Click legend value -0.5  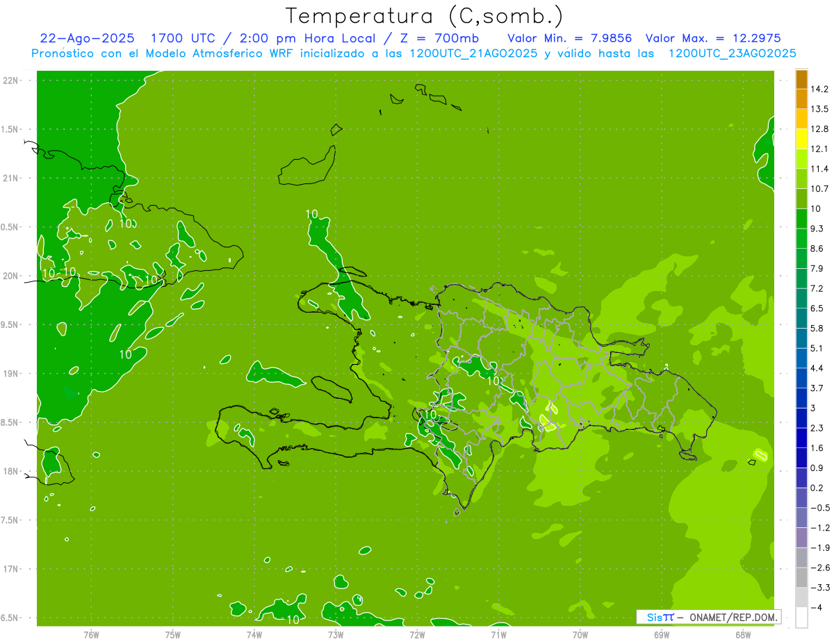819,508
